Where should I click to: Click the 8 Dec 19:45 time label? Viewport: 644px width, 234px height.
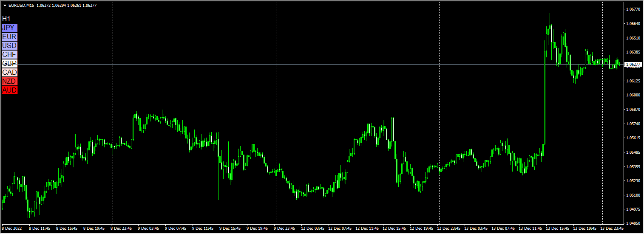[94, 228]
